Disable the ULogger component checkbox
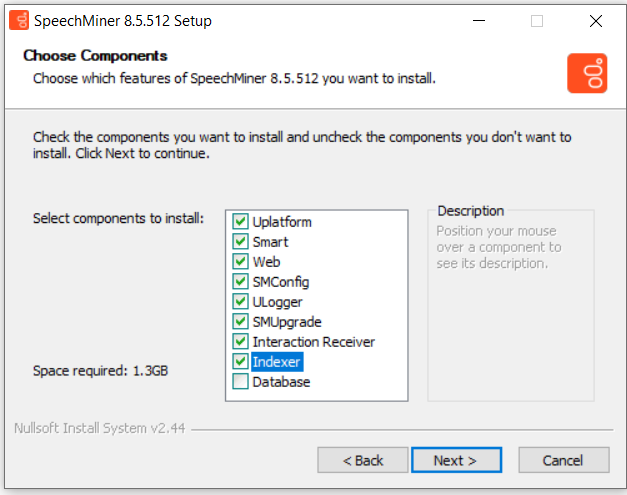Screen dimensions: 627x495 click(240, 301)
